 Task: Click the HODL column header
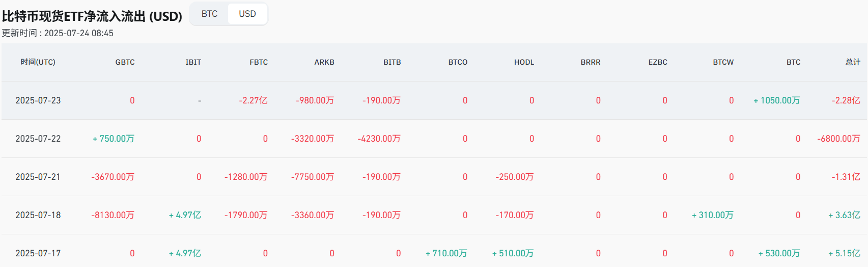tap(524, 62)
